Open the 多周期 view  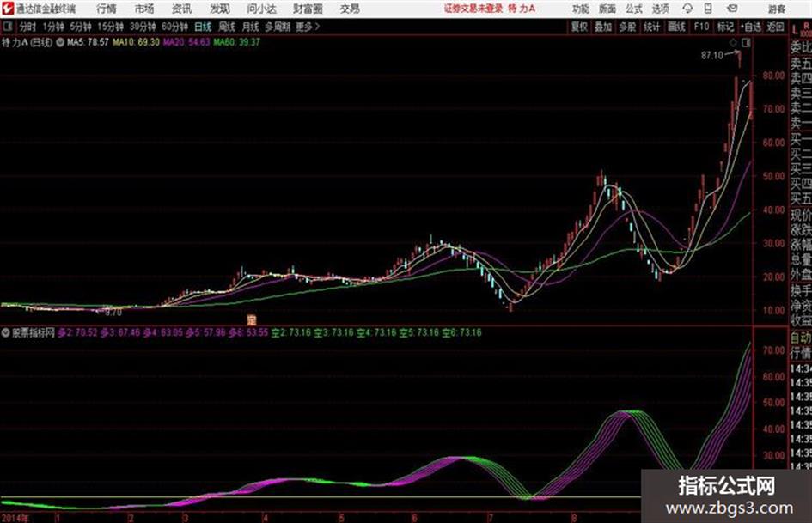278,27
